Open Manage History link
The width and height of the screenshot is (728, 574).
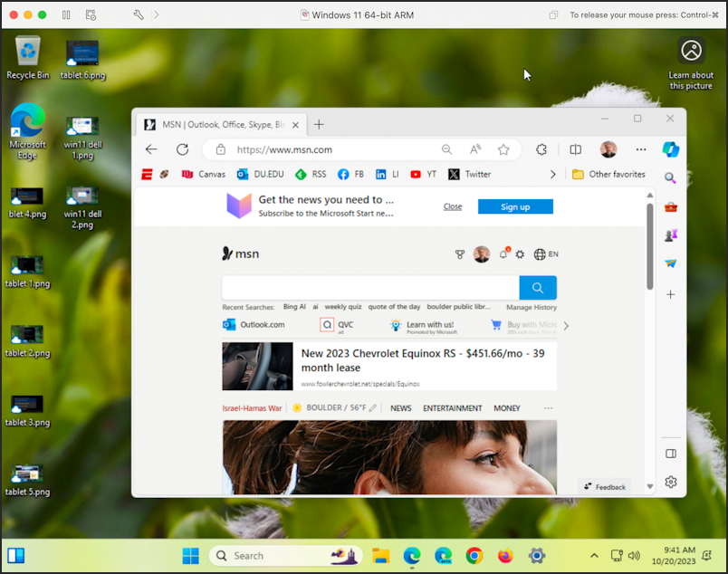coord(532,308)
